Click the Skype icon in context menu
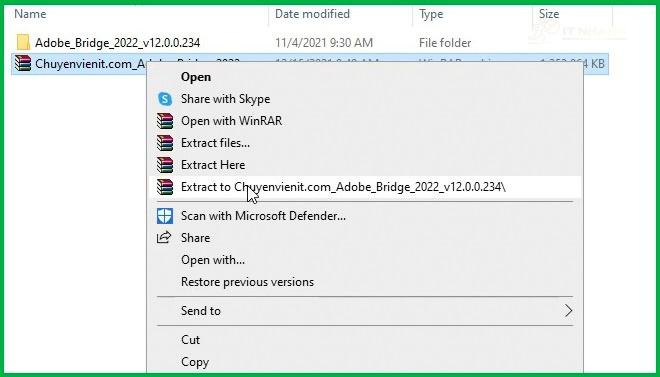Screen dimensions: 660x377 165,99
